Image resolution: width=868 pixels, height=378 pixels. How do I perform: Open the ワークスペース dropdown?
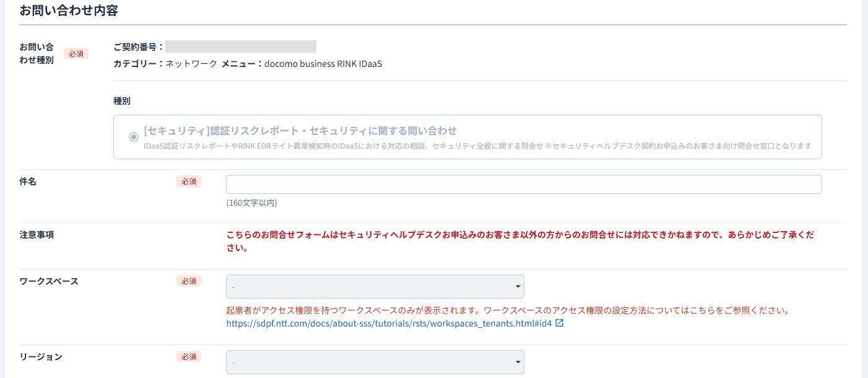(375, 287)
